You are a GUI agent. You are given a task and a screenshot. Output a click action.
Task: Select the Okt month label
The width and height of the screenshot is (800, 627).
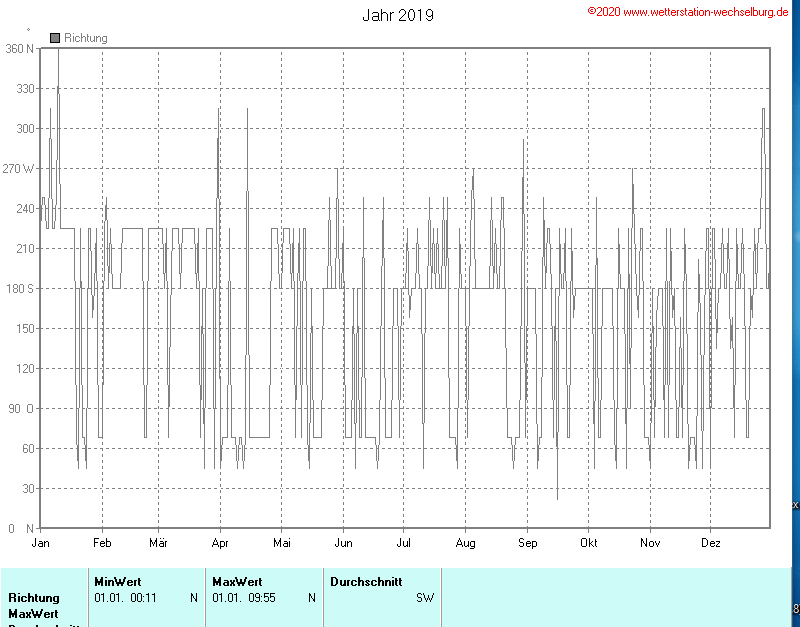pyautogui.click(x=589, y=543)
